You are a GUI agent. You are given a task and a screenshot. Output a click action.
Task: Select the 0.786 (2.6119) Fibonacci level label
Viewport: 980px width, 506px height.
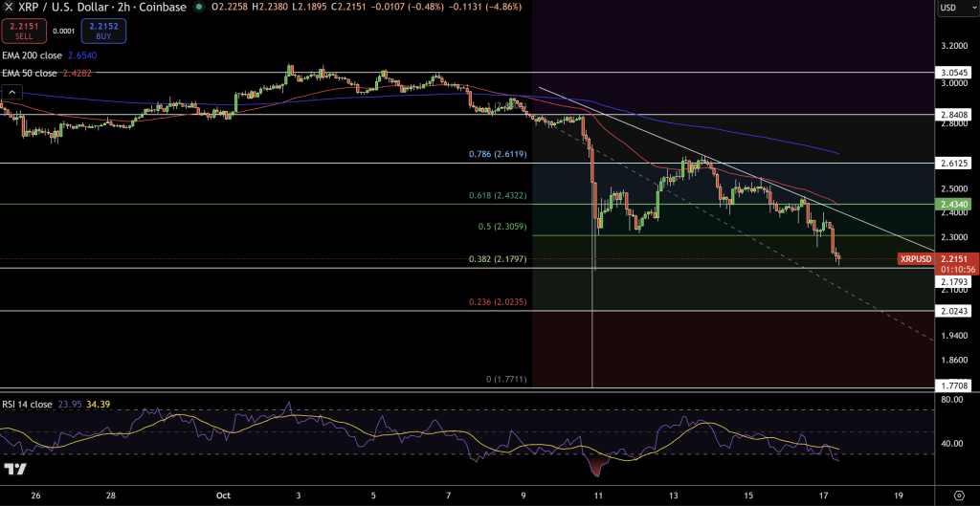498,154
